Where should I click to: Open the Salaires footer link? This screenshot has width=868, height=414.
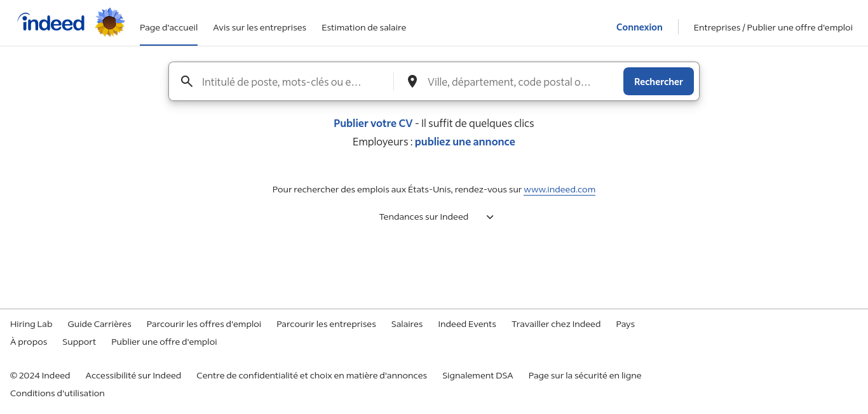click(407, 324)
